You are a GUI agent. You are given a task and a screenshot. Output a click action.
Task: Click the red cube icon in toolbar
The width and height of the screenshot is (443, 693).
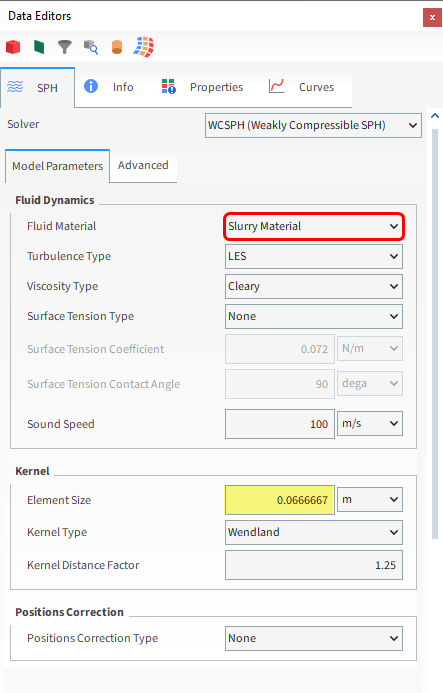[13, 47]
